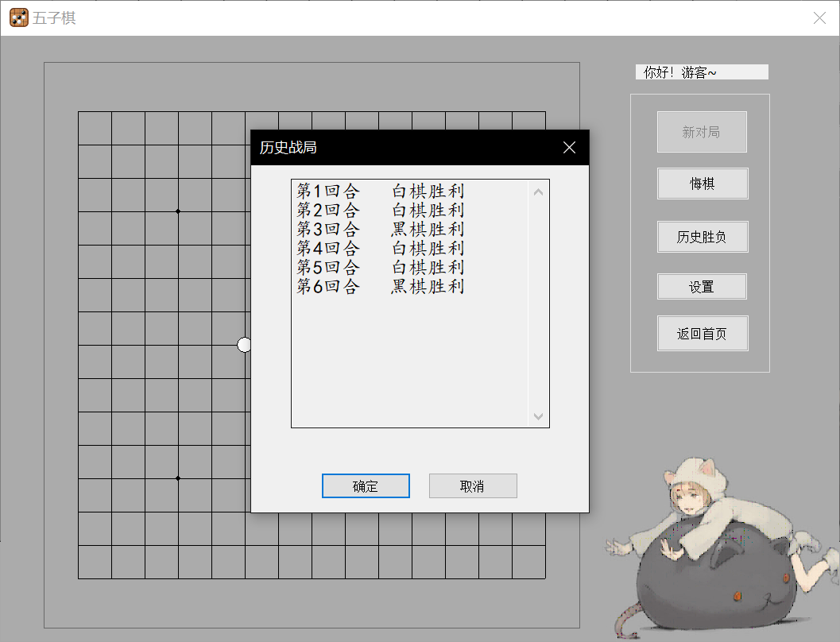Click the 历史战局 dialog title text
The image size is (840, 642).
[288, 147]
